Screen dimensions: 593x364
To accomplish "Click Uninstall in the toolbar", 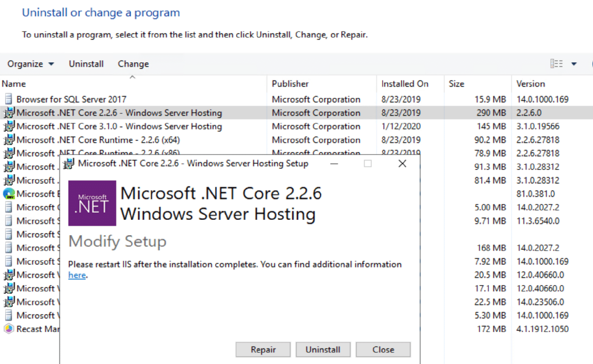I will point(86,64).
